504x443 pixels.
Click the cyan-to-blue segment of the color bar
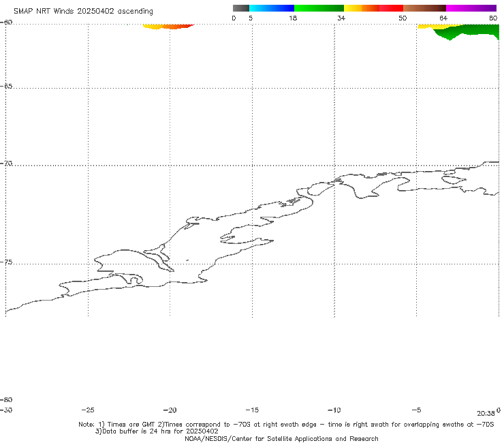(x=272, y=8)
